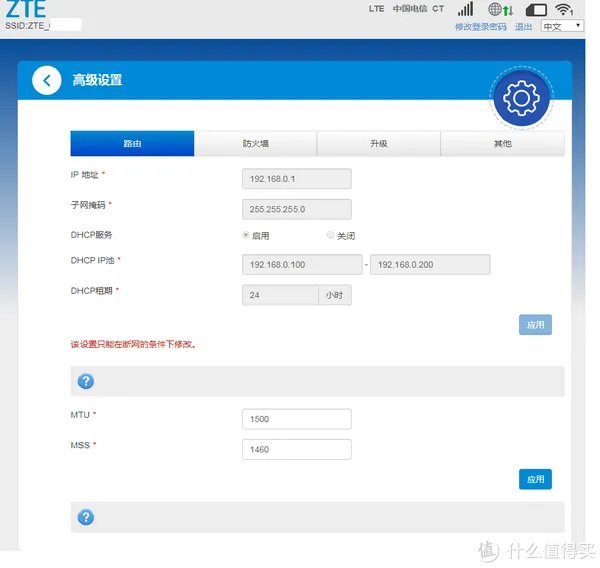Click the Wi-Fi connected devices icon
The width and height of the screenshot is (600, 568).
pyautogui.click(x=564, y=9)
